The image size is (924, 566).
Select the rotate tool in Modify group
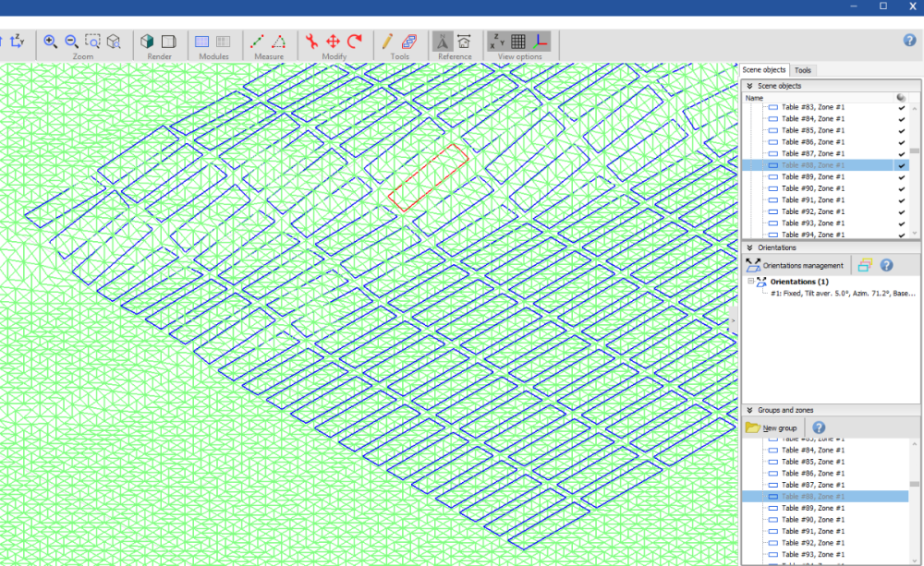click(355, 42)
